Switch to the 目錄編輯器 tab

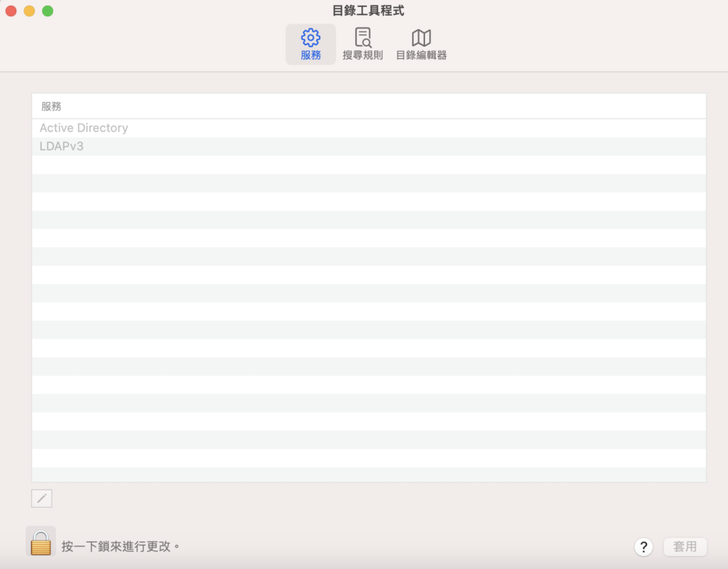421,43
